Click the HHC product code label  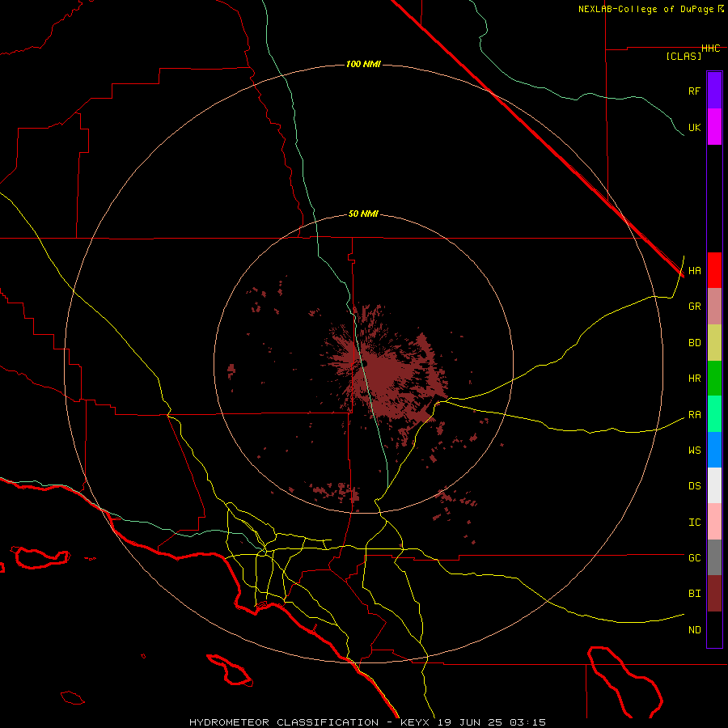[x=711, y=49]
